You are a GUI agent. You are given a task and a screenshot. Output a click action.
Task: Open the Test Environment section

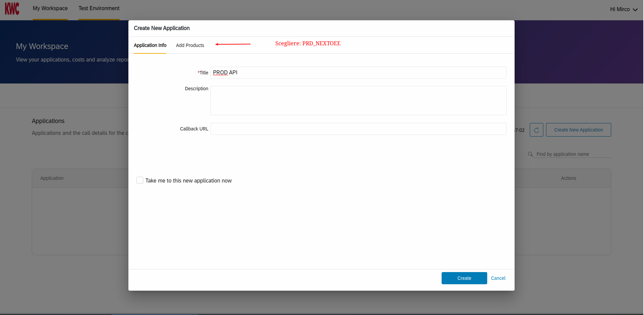point(99,8)
